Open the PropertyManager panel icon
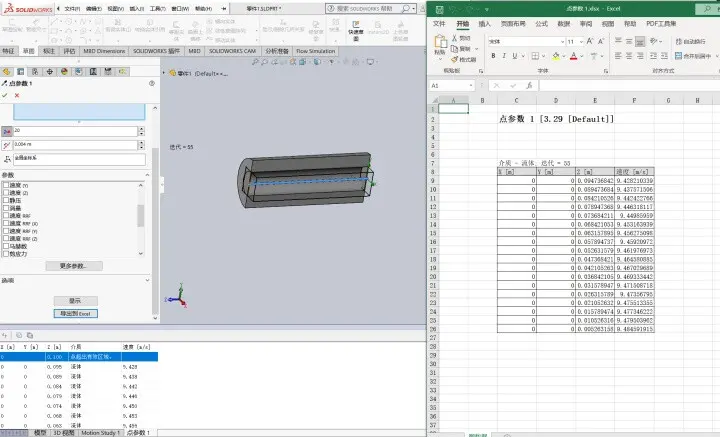 click(21, 72)
